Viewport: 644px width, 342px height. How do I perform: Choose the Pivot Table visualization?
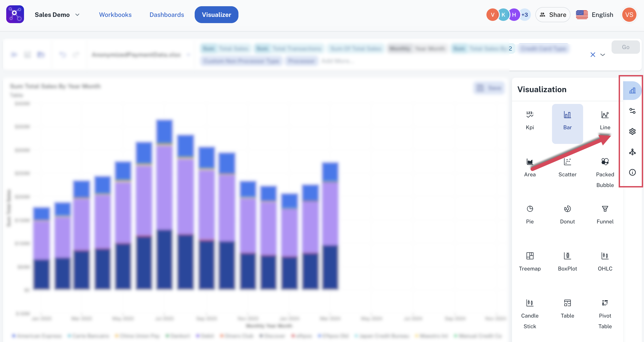point(605,314)
